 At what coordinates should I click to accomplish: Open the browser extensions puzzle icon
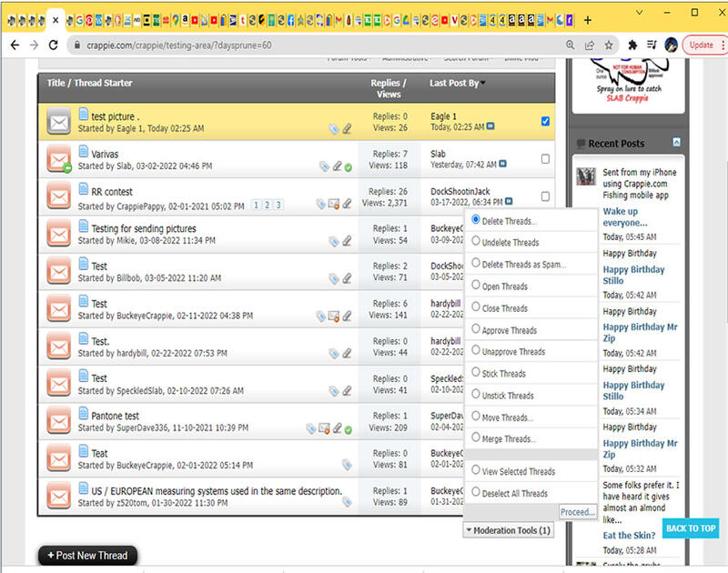point(632,45)
